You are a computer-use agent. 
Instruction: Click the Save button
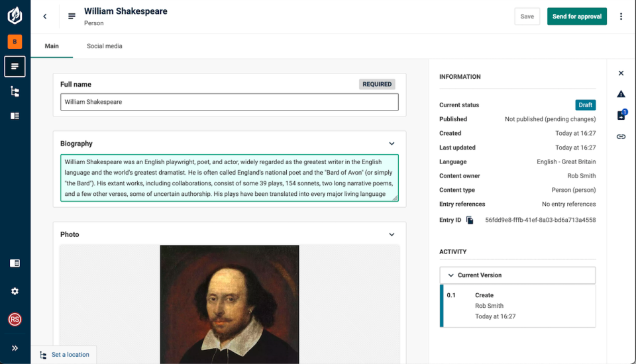coord(527,17)
